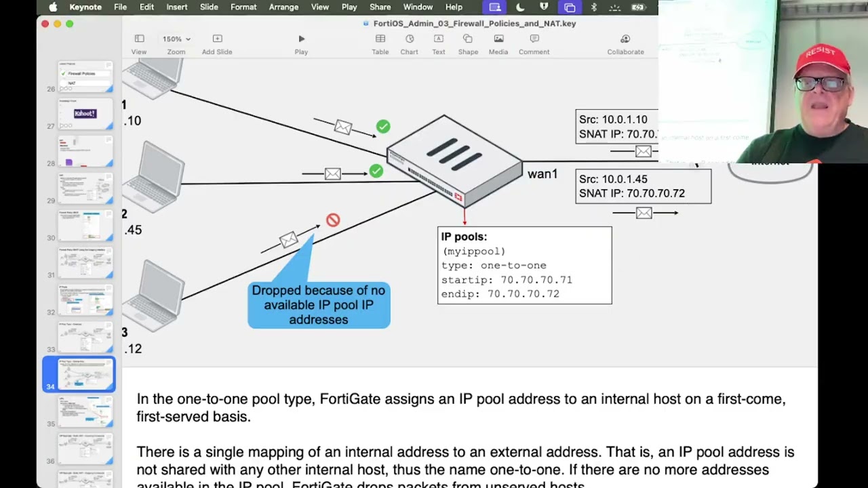Select slide 31 thumbnail
Screen dimensions: 868x488
[85, 263]
